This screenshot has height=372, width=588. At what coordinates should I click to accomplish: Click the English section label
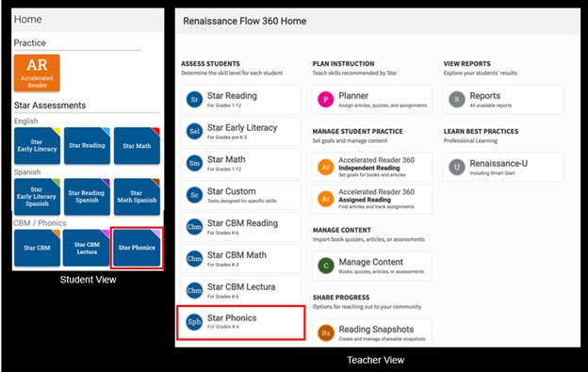pyautogui.click(x=25, y=121)
